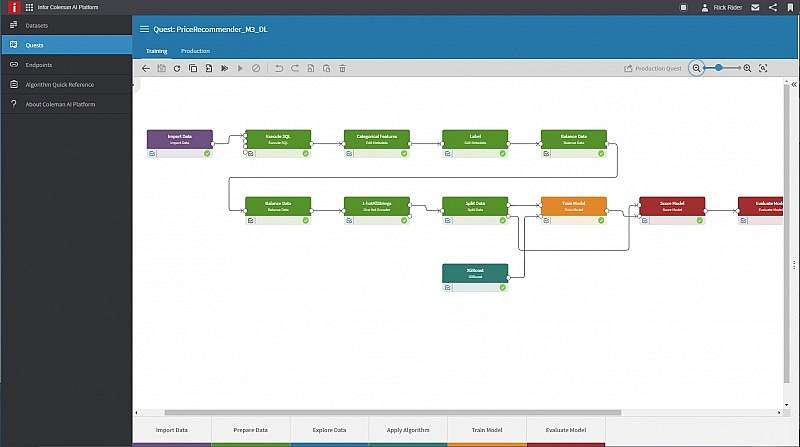800x447 pixels.
Task: Collapse the right panel with double chevron
Action: [x=794, y=85]
